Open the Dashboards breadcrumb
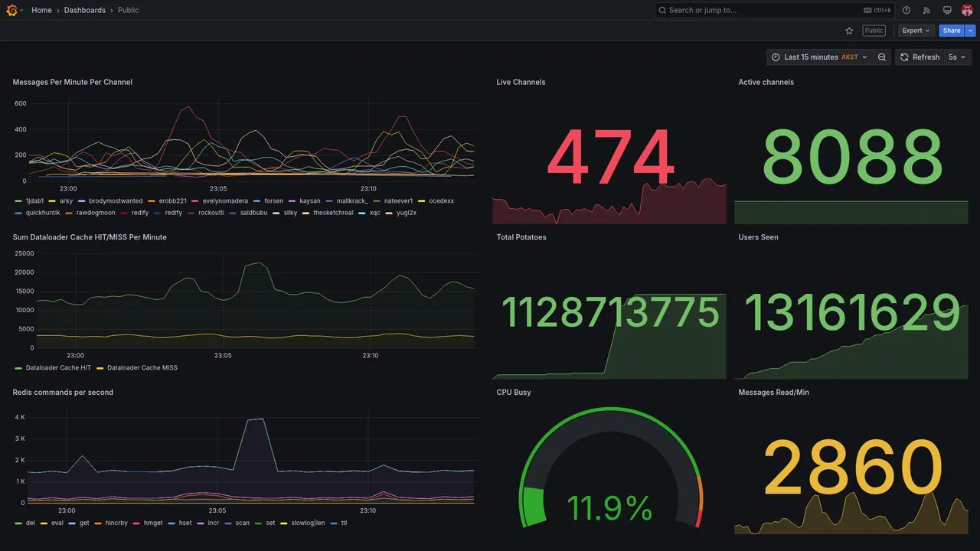The width and height of the screenshot is (980, 551). [x=85, y=10]
